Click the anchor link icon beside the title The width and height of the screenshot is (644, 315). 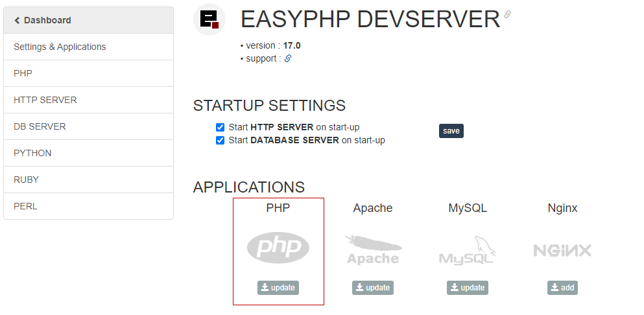(x=507, y=14)
